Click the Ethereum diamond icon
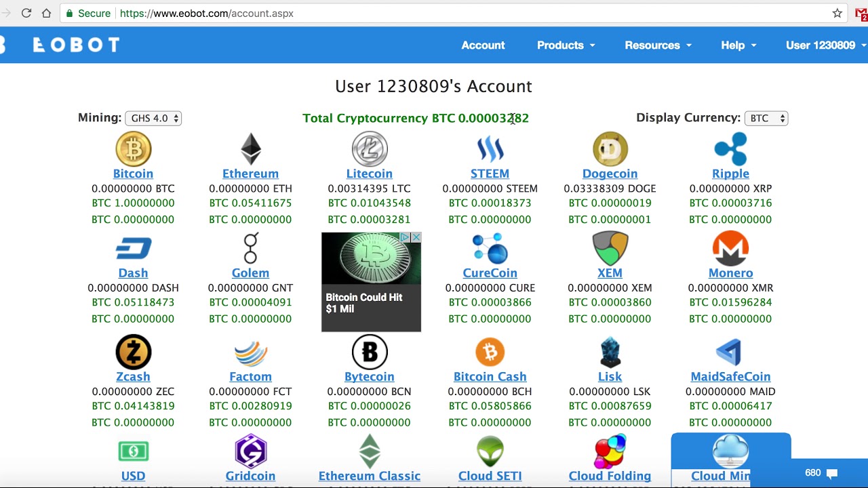The image size is (868, 488). click(250, 148)
